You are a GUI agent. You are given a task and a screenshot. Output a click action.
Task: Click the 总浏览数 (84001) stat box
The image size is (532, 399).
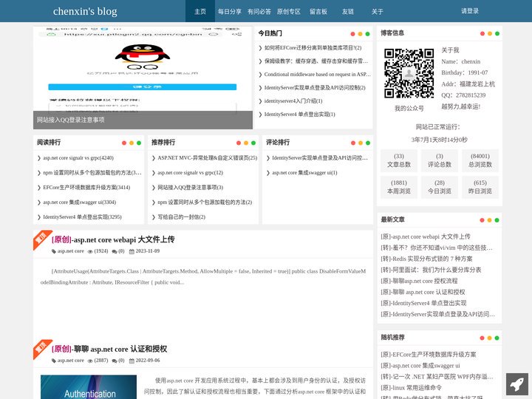click(480, 160)
